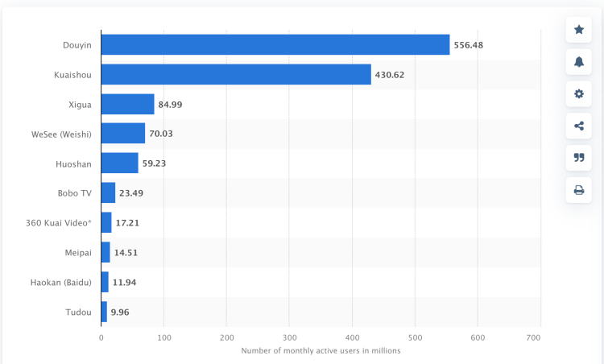604x364 pixels.
Task: Click the Haokan (Baidu) axis label
Action: 61,283
